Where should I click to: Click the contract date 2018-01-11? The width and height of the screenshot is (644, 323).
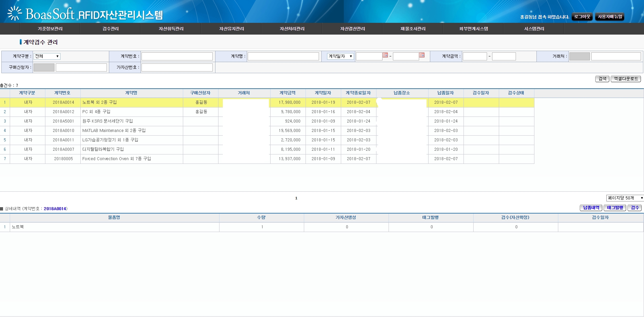click(323, 149)
